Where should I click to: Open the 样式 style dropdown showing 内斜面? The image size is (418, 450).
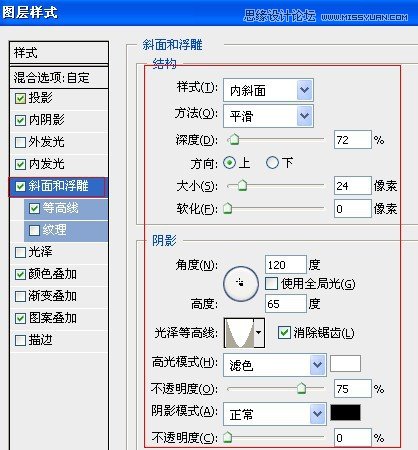(268, 90)
